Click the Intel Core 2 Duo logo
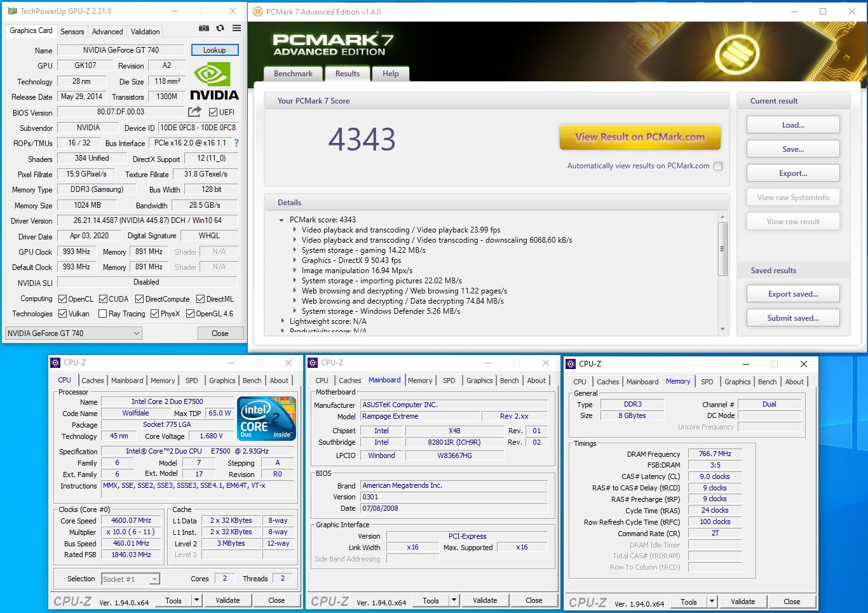The image size is (868, 613). (266, 418)
